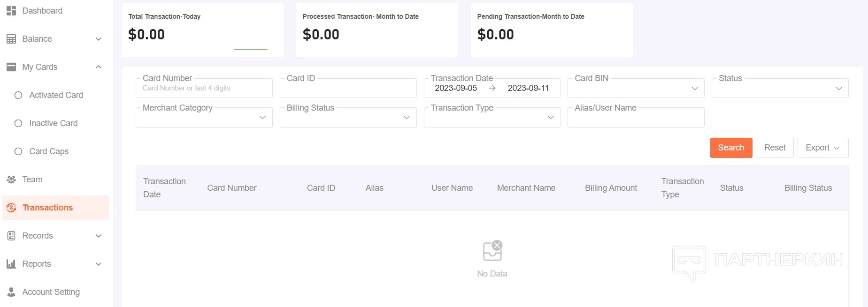The image size is (868, 307).
Task: Select the Inactive Card radio item
Action: pos(18,123)
